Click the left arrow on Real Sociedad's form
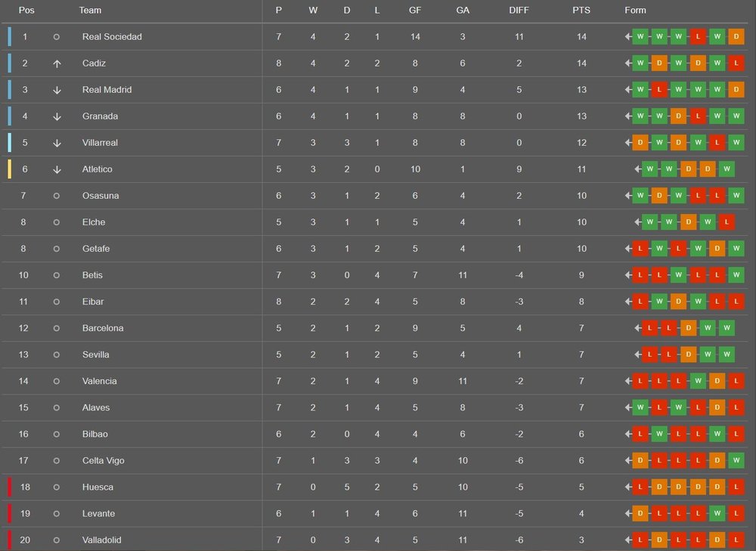Image resolution: width=756 pixels, height=551 pixels. 627,36
